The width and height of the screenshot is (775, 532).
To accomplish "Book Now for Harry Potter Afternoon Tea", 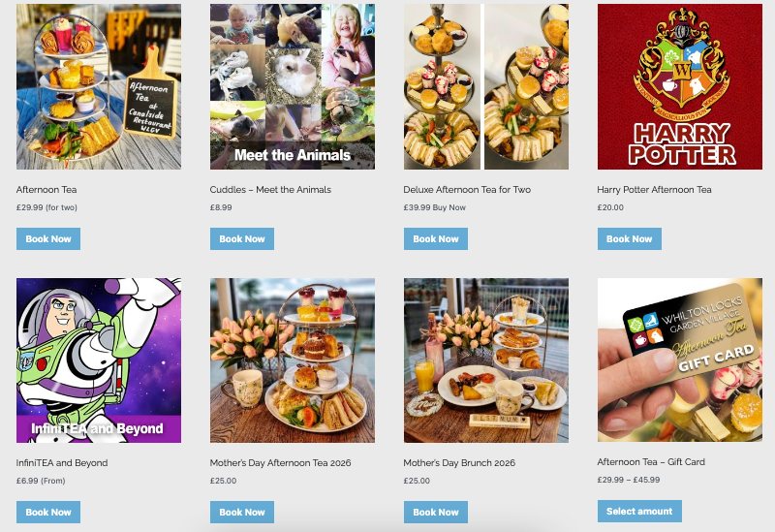I will tap(629, 238).
